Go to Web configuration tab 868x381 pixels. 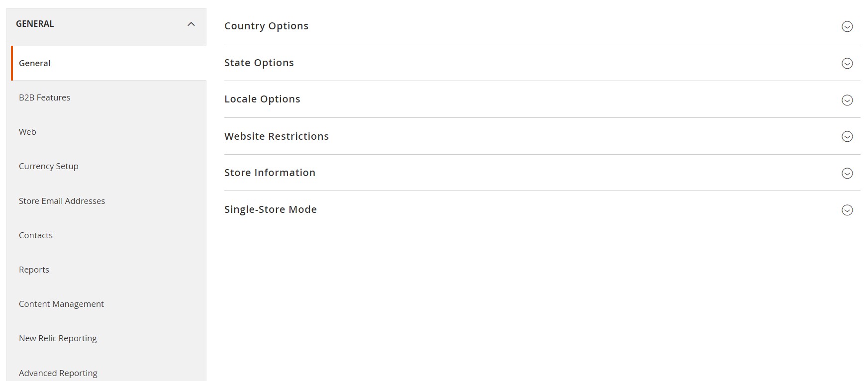coord(27,132)
